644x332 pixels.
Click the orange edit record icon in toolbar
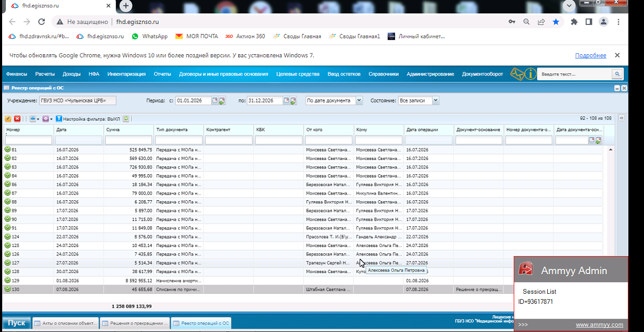tap(8, 119)
